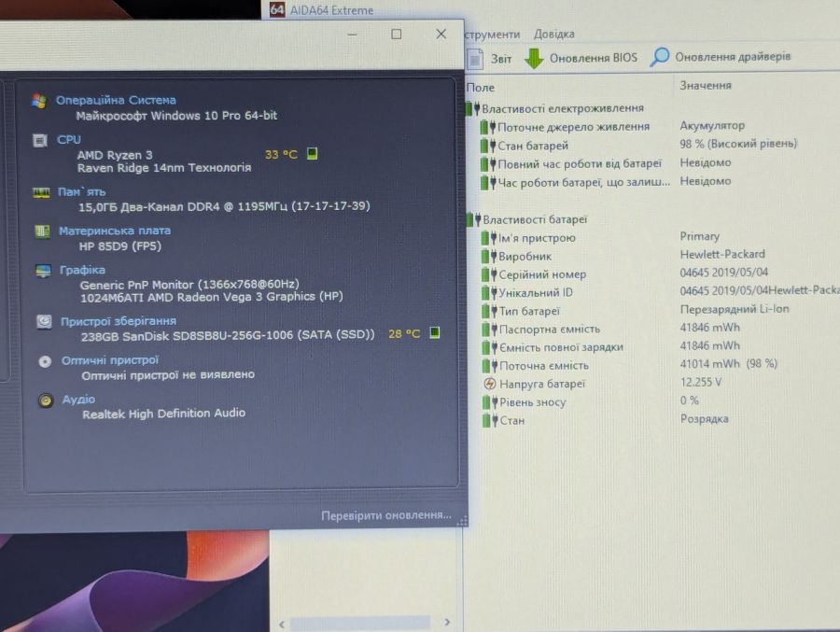
Task: Click AIDA64 horizontal scrollbar right arrow
Action: tap(447, 623)
